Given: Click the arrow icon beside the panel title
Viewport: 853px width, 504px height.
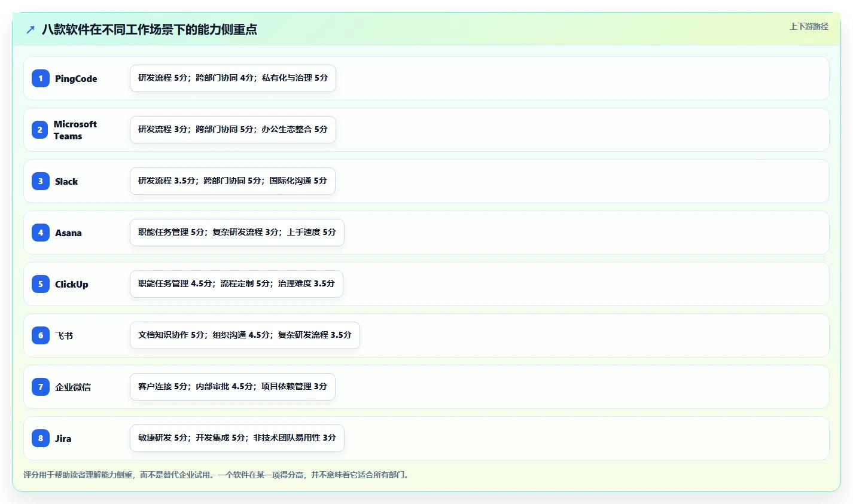Looking at the screenshot, I should 31,29.
